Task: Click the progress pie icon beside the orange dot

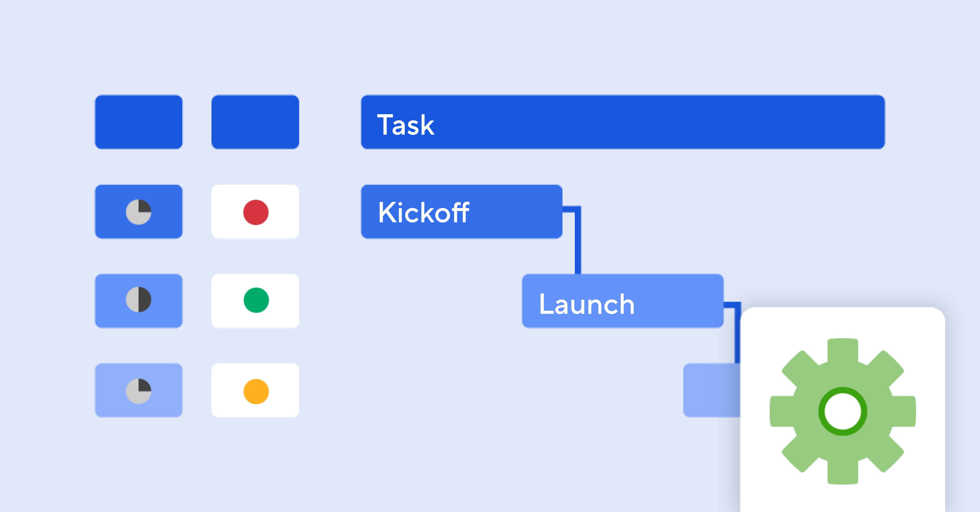Action: (x=139, y=391)
